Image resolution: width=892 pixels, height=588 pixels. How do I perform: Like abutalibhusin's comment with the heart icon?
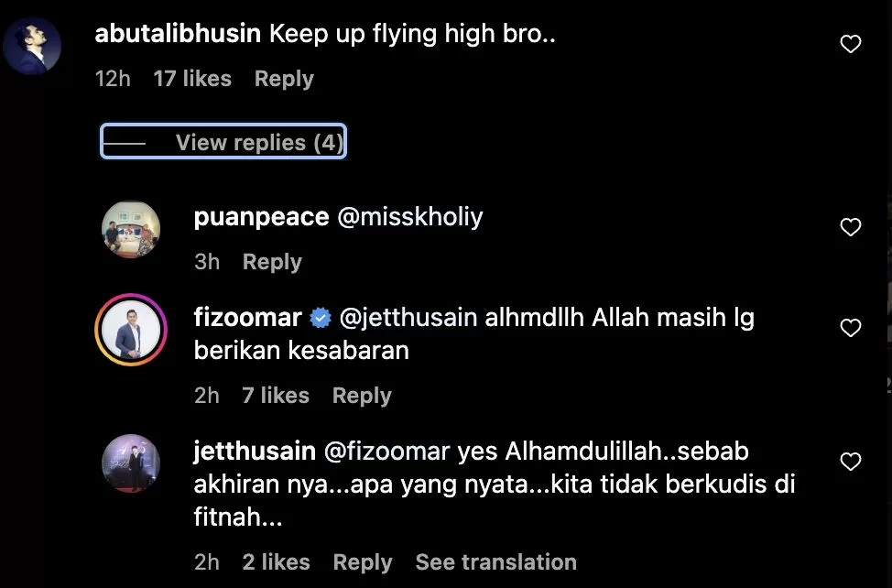coord(851,44)
